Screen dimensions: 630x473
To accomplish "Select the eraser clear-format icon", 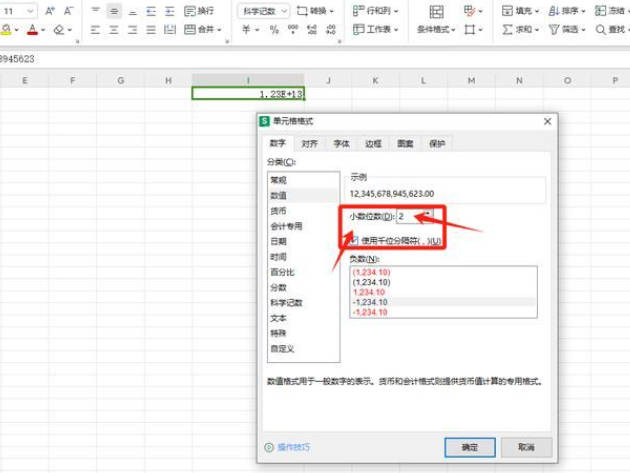I will (x=59, y=29).
